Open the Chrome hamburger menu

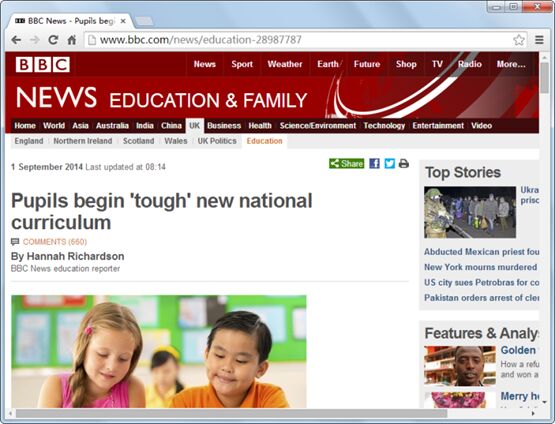coord(539,40)
